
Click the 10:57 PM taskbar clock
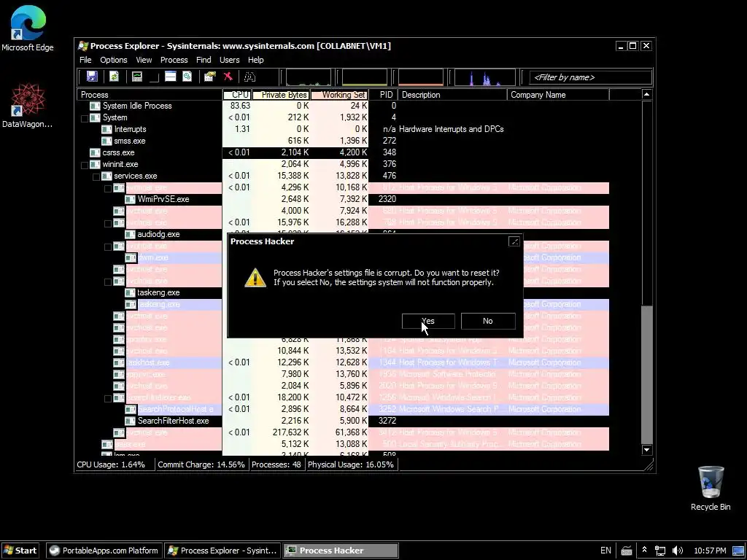tap(710, 551)
